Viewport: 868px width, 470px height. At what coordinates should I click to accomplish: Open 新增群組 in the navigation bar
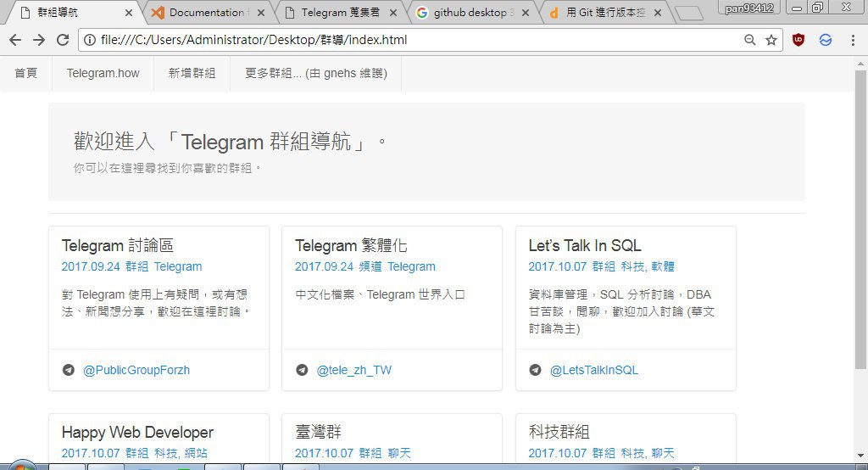[x=192, y=73]
